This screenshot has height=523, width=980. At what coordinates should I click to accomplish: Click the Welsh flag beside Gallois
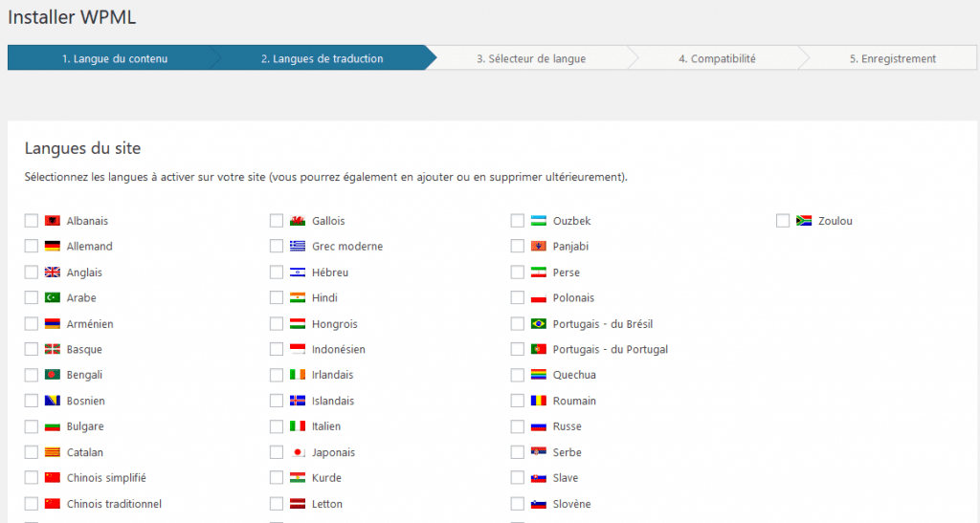tap(298, 221)
